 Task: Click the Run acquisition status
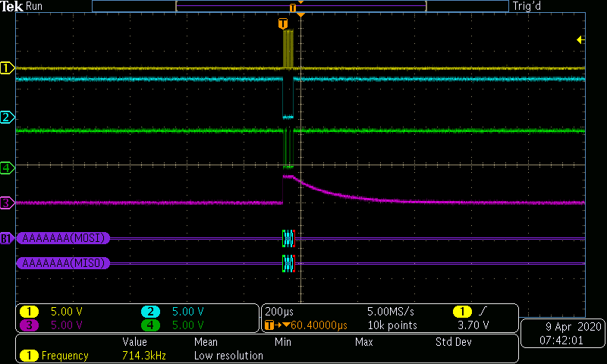(x=34, y=6)
